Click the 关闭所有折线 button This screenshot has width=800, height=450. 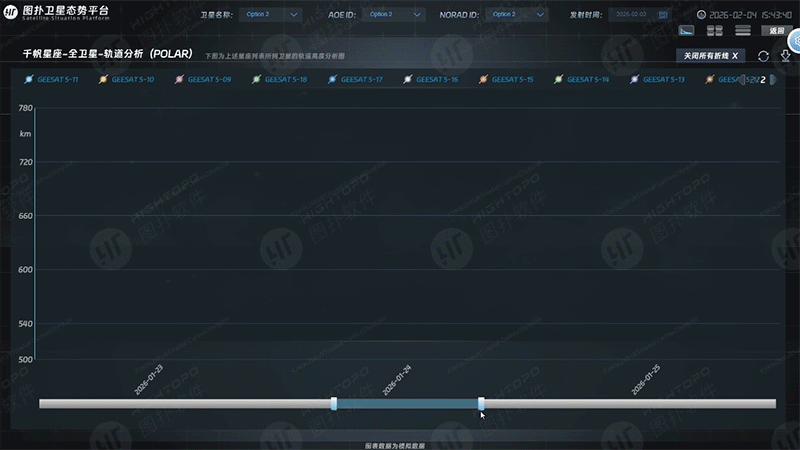point(710,56)
